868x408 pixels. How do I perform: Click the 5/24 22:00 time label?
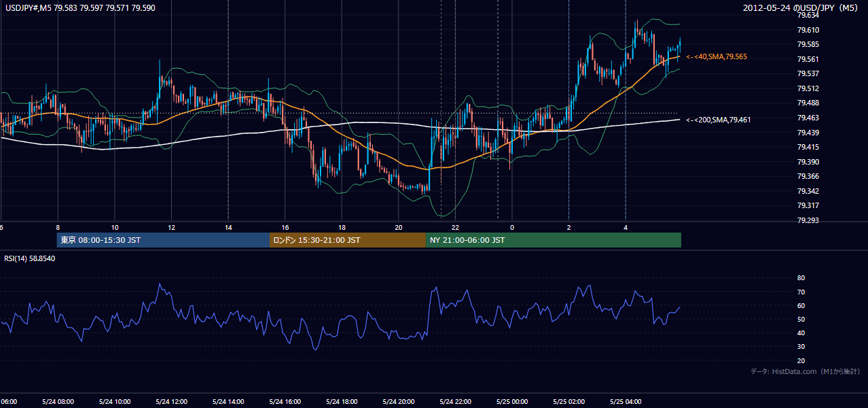point(455,402)
